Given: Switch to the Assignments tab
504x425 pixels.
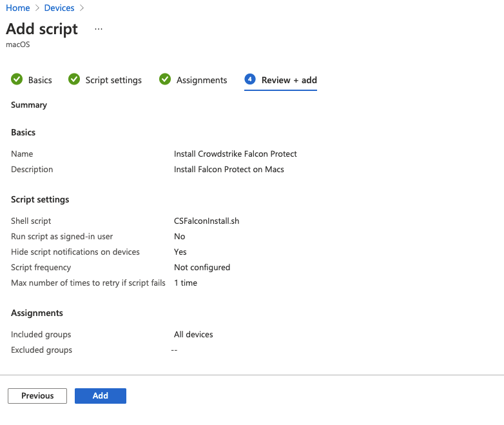Looking at the screenshot, I should [x=202, y=80].
